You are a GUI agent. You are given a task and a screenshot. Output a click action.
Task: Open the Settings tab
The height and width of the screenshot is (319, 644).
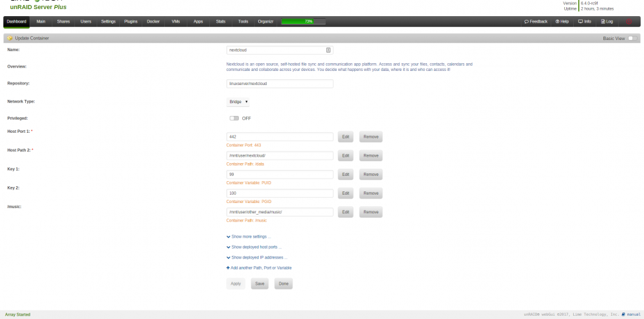[108, 22]
